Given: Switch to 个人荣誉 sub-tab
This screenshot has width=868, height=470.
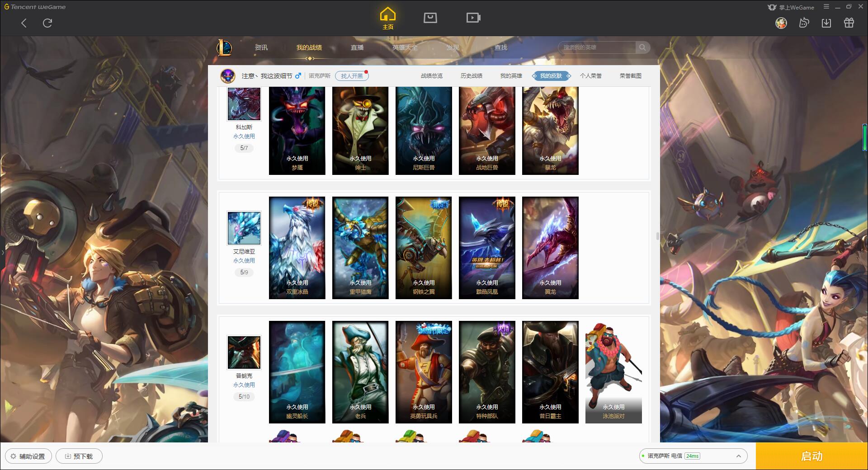Looking at the screenshot, I should [x=591, y=76].
